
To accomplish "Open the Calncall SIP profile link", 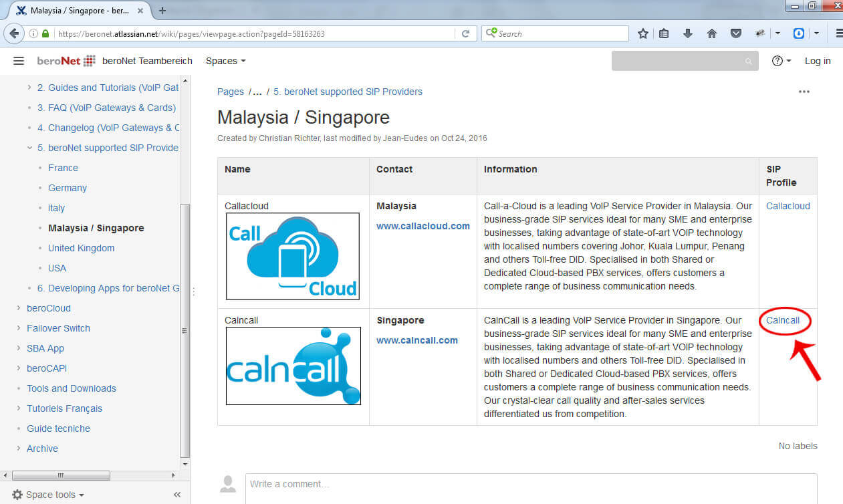I will click(x=783, y=320).
